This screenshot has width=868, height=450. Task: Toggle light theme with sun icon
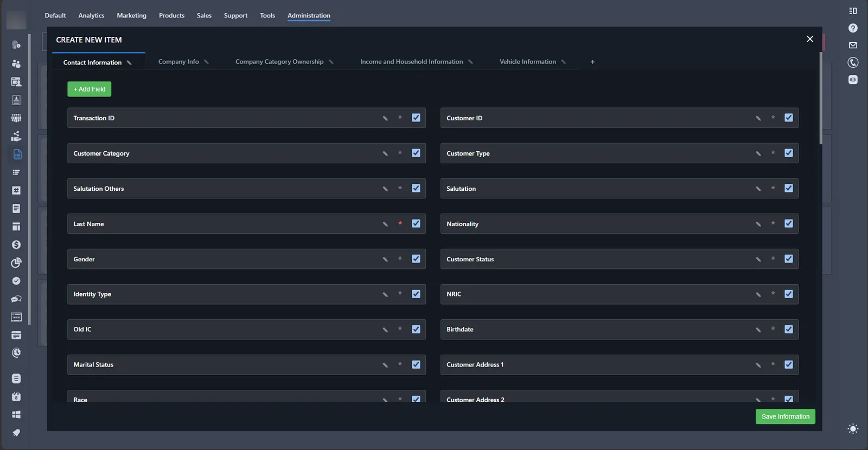(853, 429)
